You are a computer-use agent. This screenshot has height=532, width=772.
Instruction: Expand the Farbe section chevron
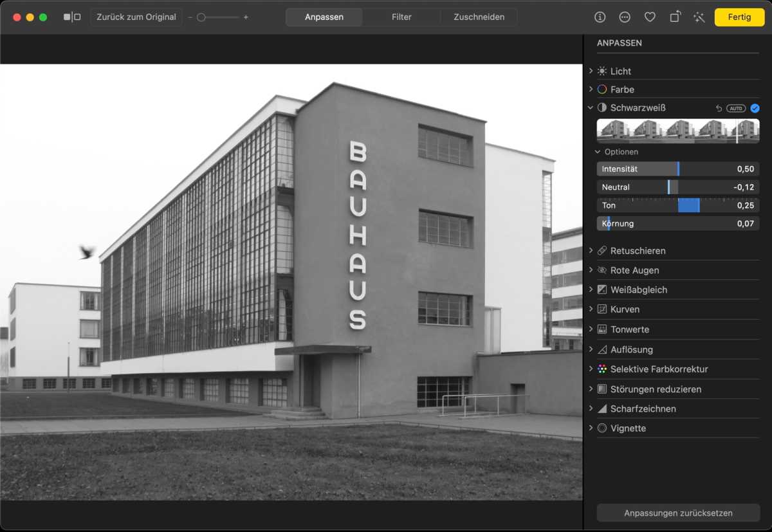click(591, 89)
